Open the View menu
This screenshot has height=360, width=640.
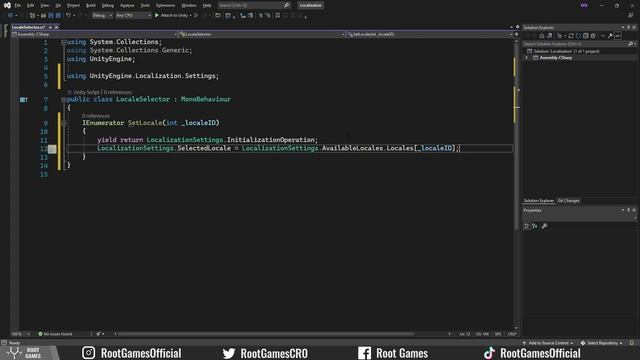point(44,5)
